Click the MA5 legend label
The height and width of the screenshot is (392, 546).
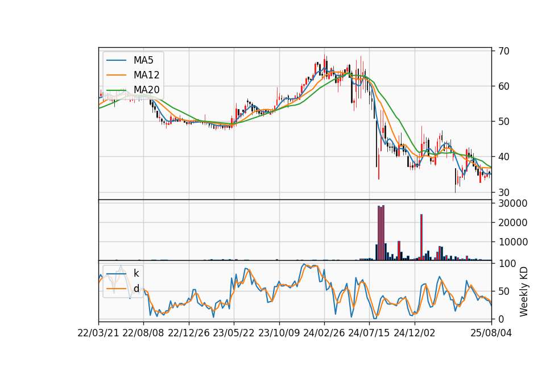[143, 60]
